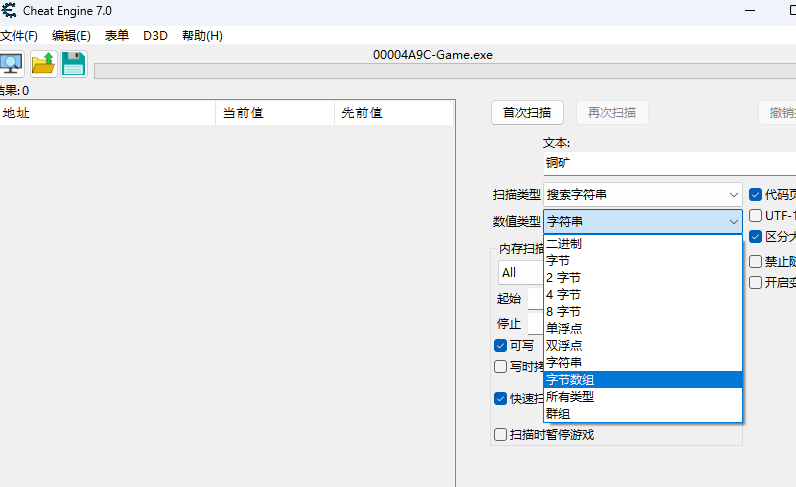Choose 单浮点 value type
The height and width of the screenshot is (487, 796).
[x=643, y=329]
